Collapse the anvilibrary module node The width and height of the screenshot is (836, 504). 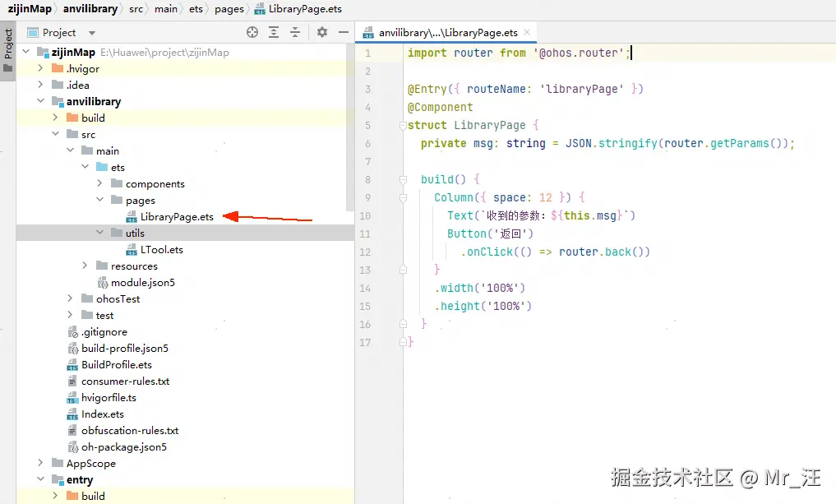pyautogui.click(x=40, y=101)
